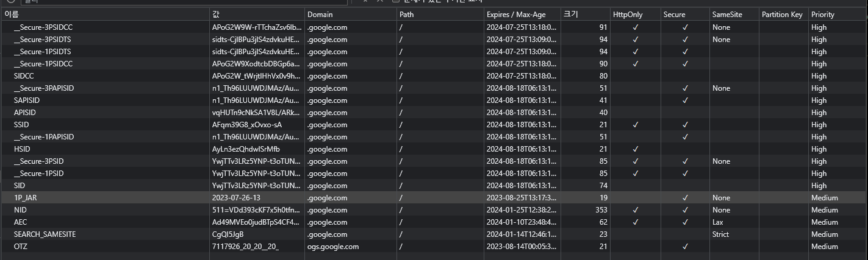Screen dimensions: 868x260
Task: Select the SSID cookie name
Action: pos(22,125)
